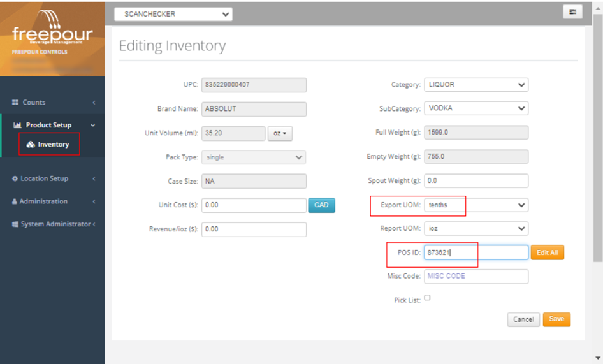603x364 pixels.
Task: Expand the Administration menu
Action: tap(52, 201)
